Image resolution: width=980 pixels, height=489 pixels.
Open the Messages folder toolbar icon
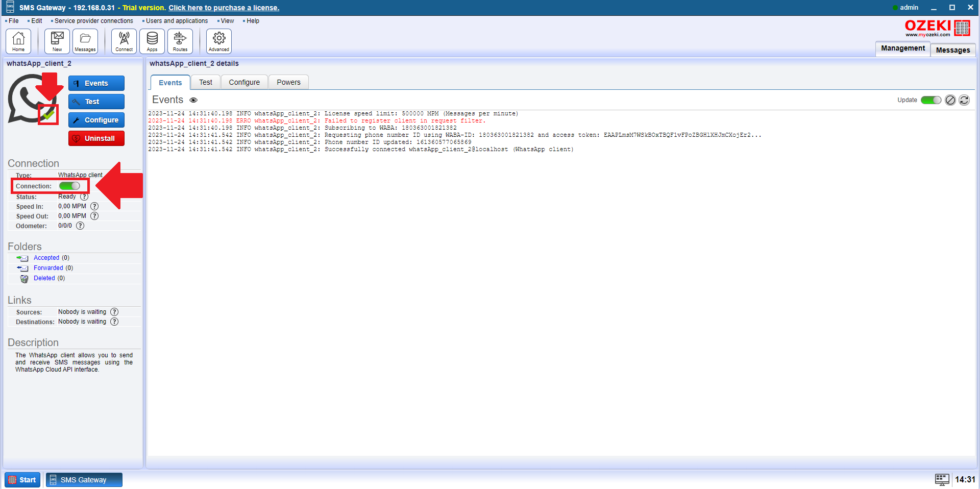click(85, 41)
